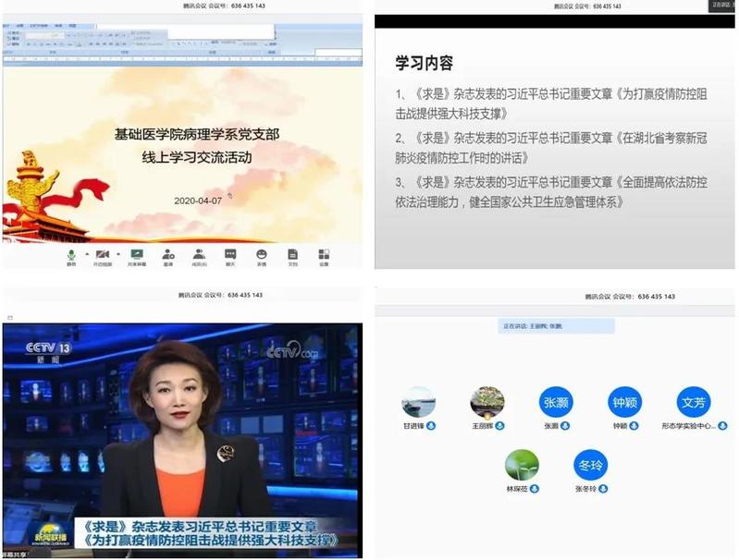Select the 文芳 blue avatar

(x=694, y=402)
